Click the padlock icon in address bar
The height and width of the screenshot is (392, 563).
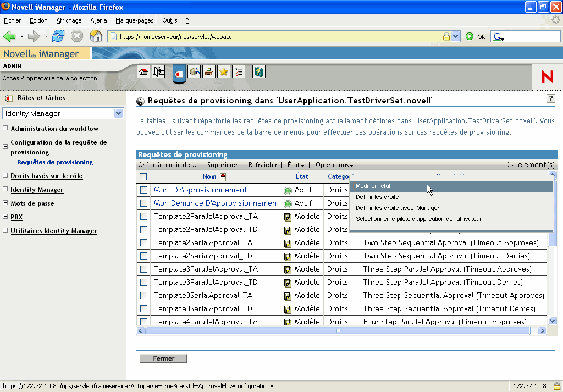[x=446, y=36]
